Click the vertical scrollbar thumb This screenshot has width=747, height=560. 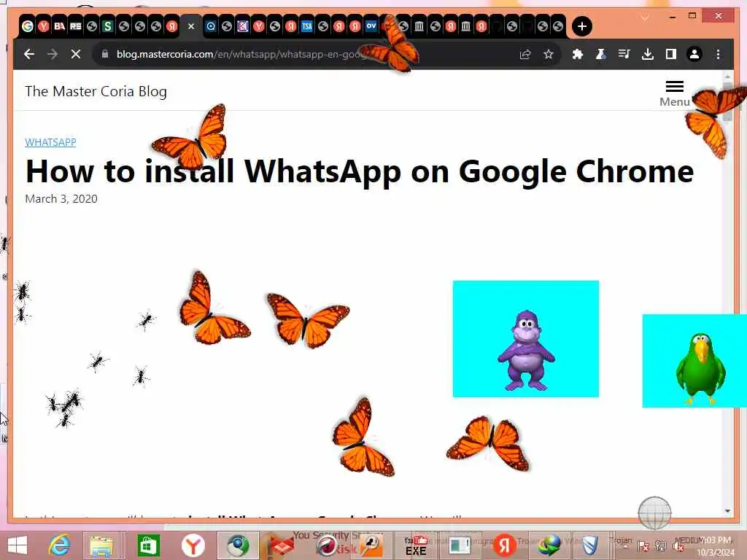coord(727,102)
